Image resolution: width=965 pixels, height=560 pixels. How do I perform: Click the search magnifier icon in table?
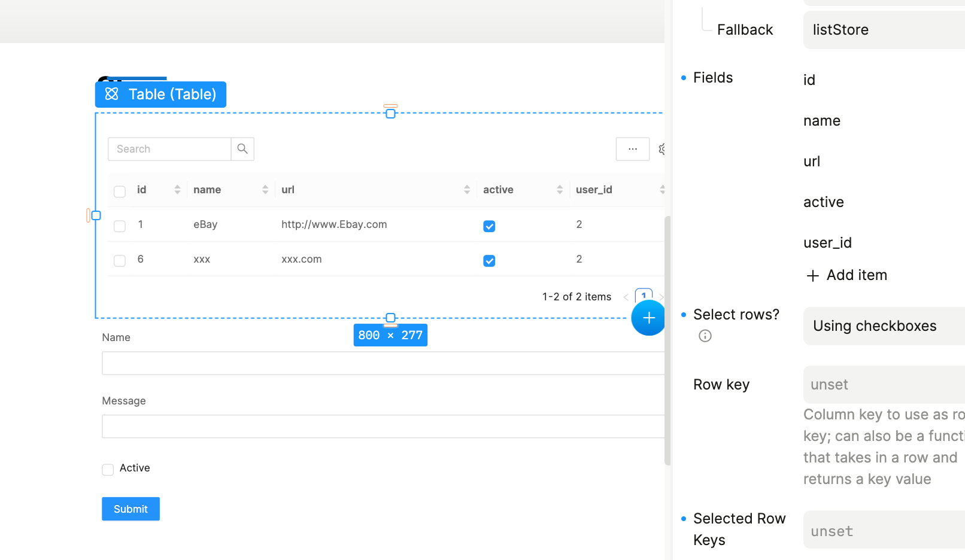click(242, 149)
